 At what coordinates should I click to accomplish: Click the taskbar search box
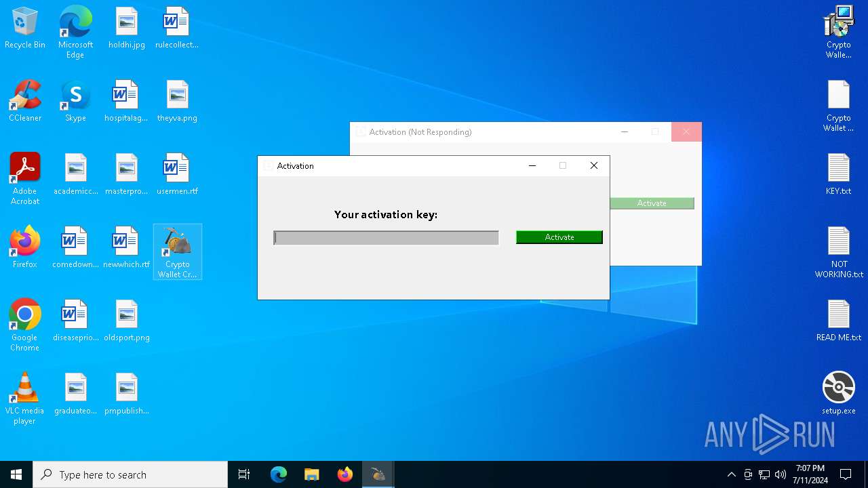[130, 474]
